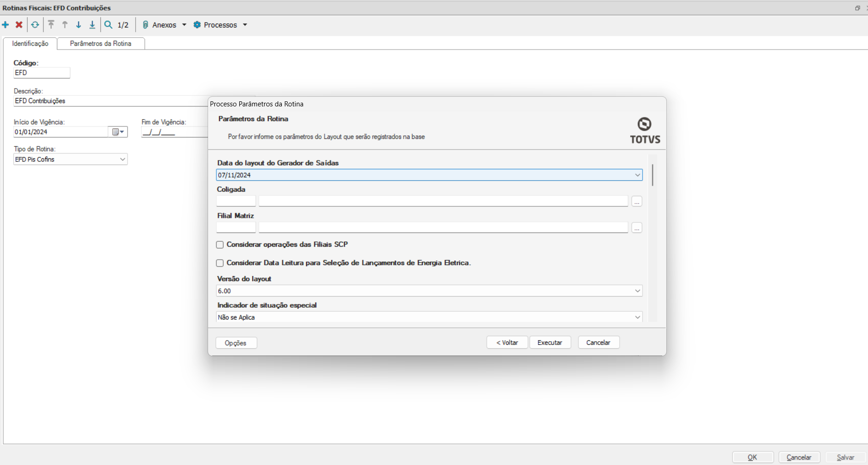The width and height of the screenshot is (868, 465).
Task: Switch to Parâmetros da Rotina tab
Action: (100, 44)
